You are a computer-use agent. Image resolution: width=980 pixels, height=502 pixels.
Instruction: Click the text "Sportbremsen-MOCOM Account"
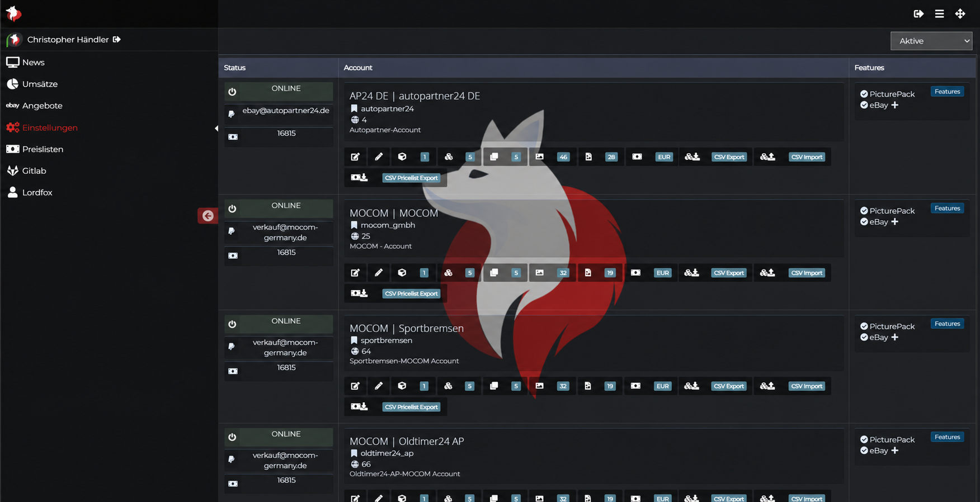point(404,361)
